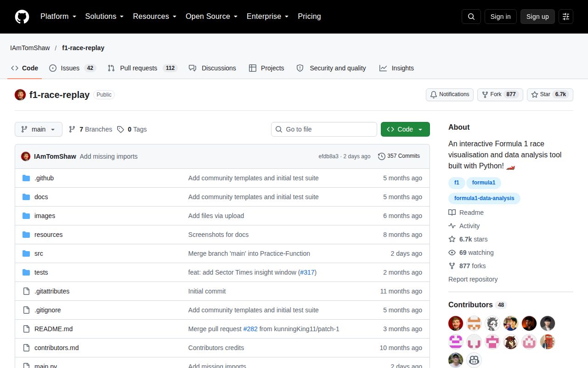Screen dimensions: 588x368
Task: Expand the Enterprise menu
Action: click(x=268, y=17)
